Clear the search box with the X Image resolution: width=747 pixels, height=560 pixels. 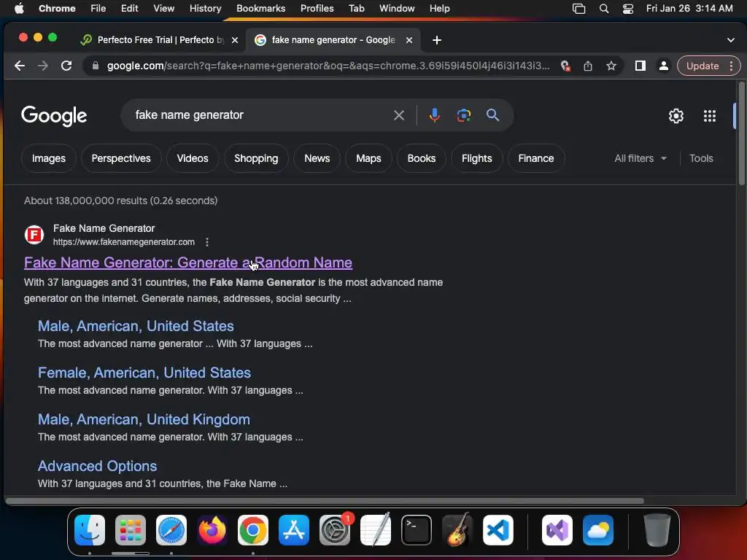(399, 115)
